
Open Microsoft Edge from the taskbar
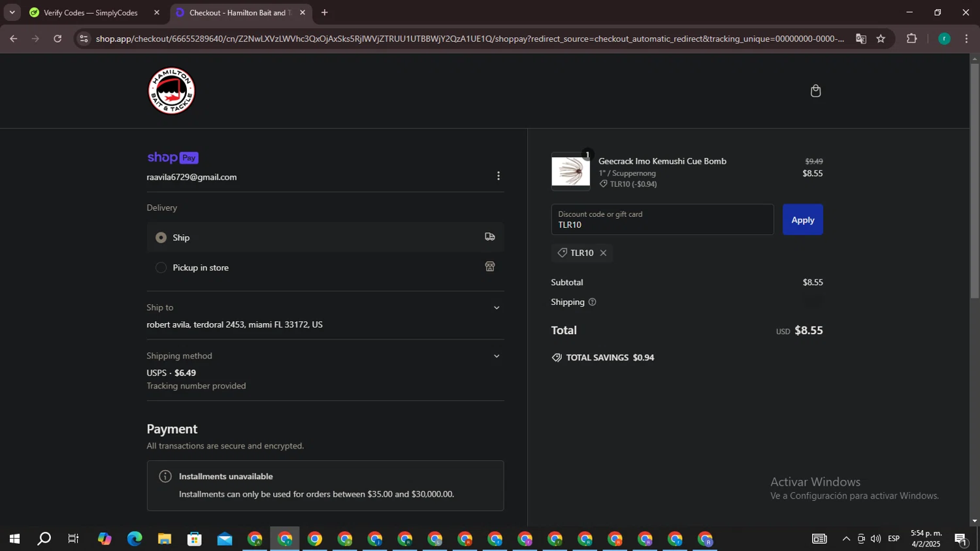point(135,539)
